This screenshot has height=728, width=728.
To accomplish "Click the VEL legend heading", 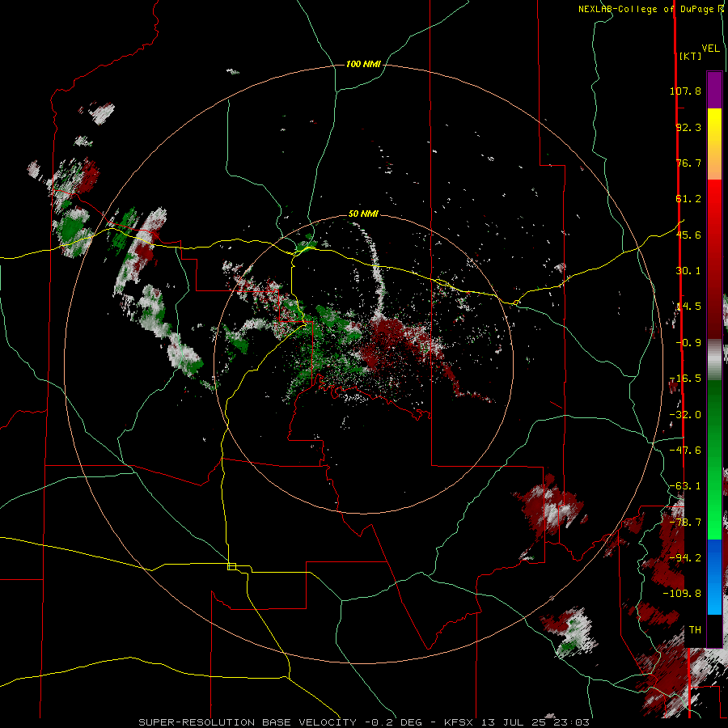I will pos(710,49).
